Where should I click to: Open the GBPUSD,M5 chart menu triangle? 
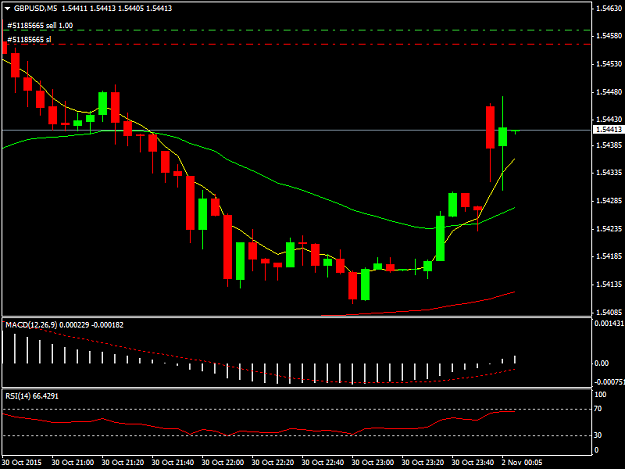[7, 8]
